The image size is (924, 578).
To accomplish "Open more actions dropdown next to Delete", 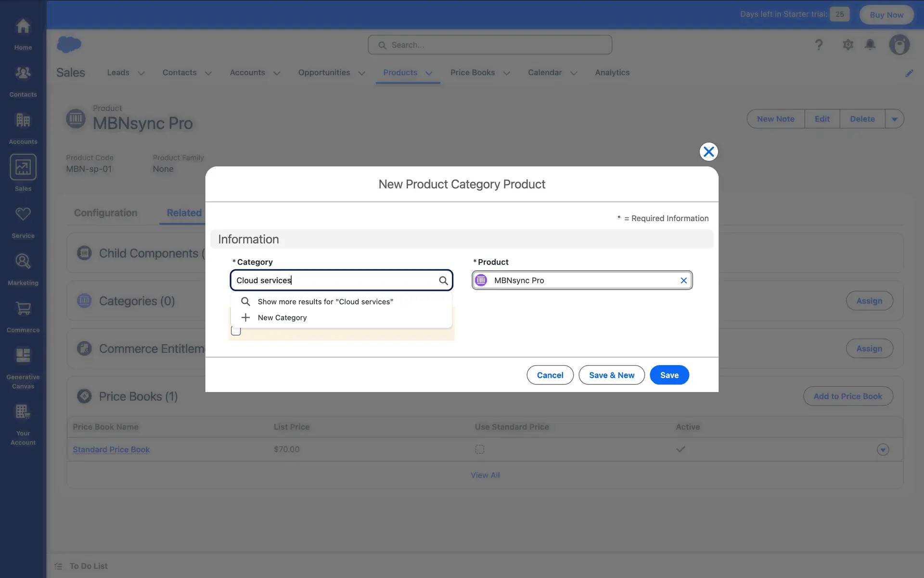I will (894, 119).
